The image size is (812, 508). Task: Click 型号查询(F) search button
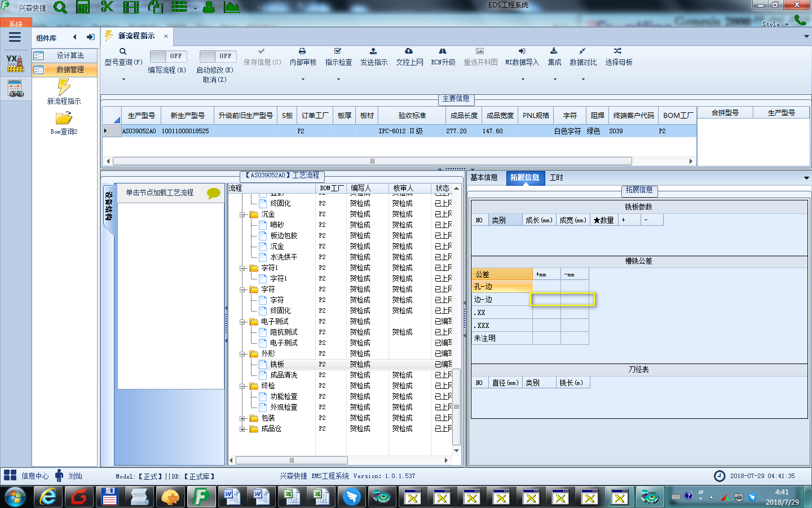(x=123, y=58)
